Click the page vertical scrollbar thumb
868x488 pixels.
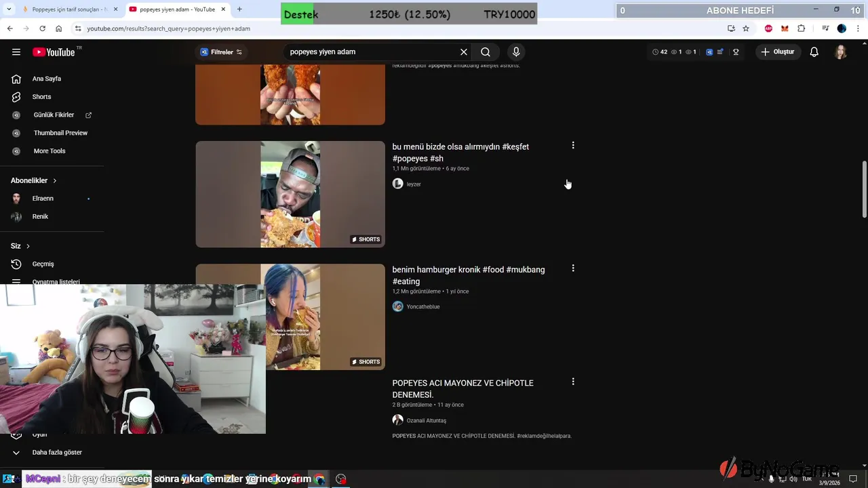[x=864, y=189]
